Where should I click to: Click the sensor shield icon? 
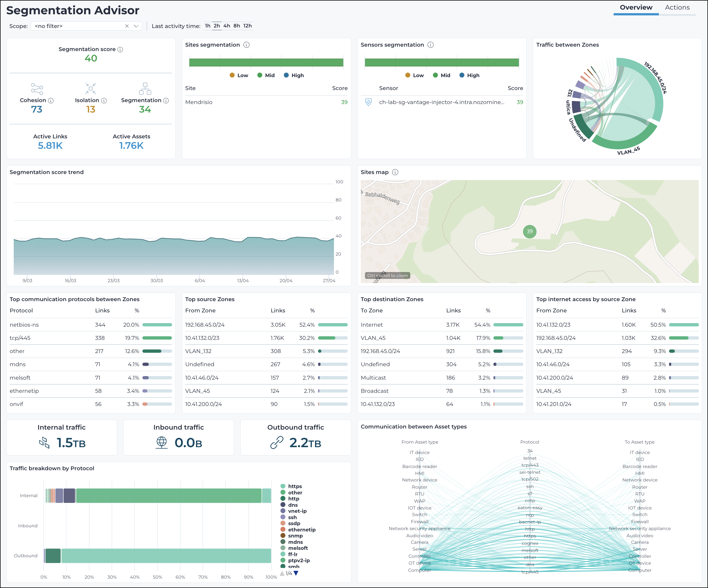(x=369, y=102)
